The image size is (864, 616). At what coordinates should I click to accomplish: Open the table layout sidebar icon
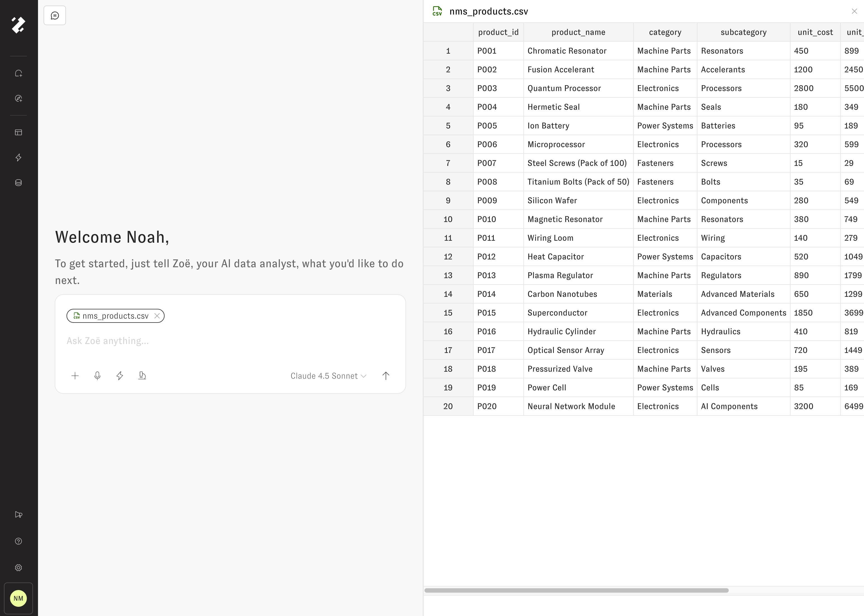pyautogui.click(x=18, y=132)
